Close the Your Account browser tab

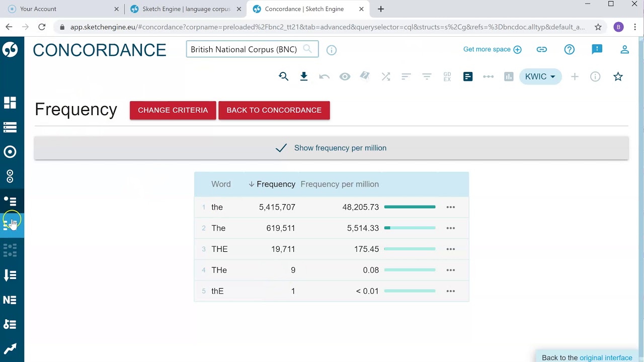pyautogui.click(x=117, y=9)
